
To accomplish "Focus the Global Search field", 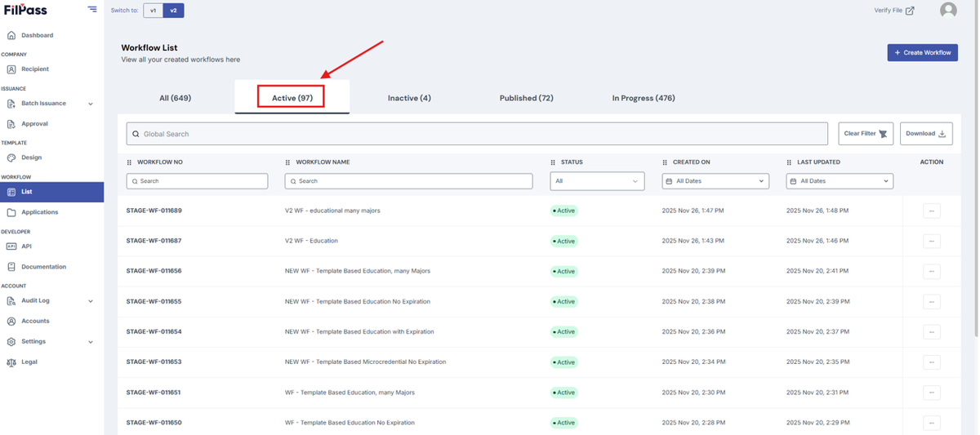I will click(477, 134).
